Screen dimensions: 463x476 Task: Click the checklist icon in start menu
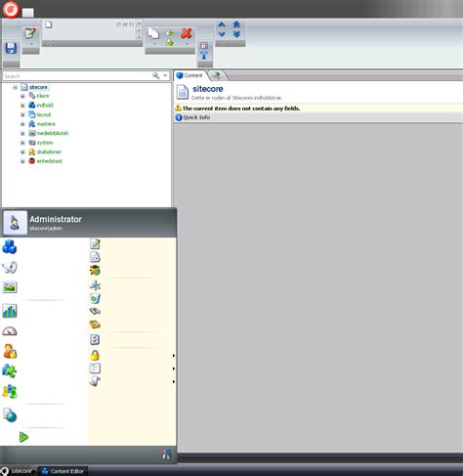pyautogui.click(x=95, y=339)
